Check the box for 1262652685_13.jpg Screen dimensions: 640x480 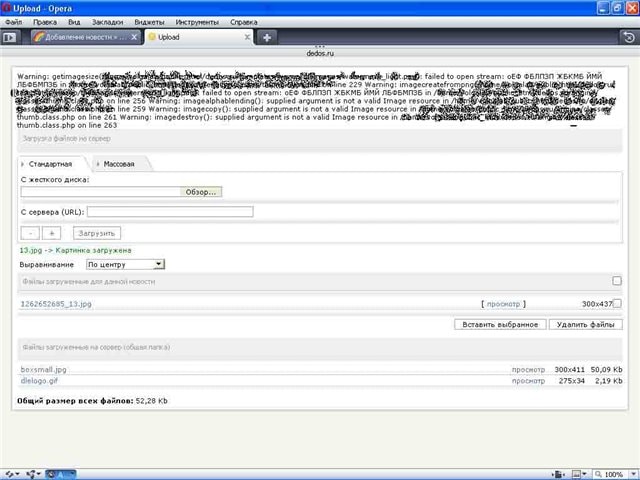point(617,303)
